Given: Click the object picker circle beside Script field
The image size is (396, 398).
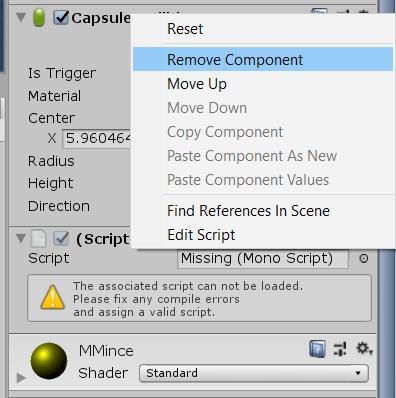Looking at the screenshot, I should tap(364, 258).
